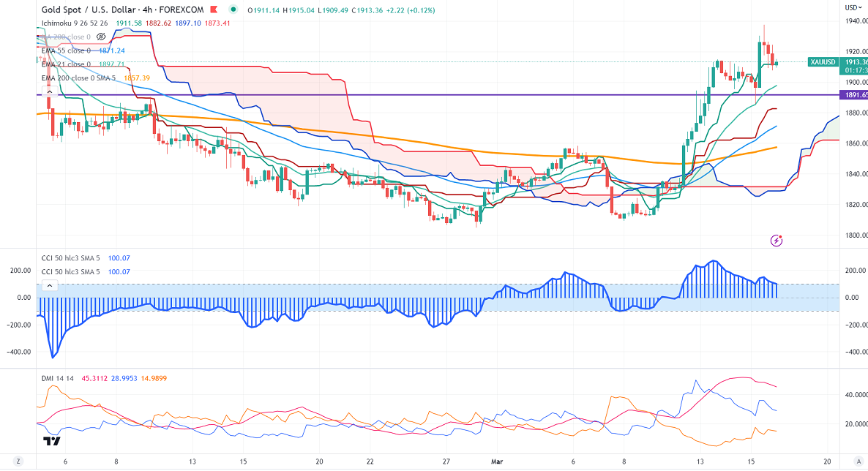Click the lightning bolt icon on chart
This screenshot has width=868, height=471.
click(777, 240)
